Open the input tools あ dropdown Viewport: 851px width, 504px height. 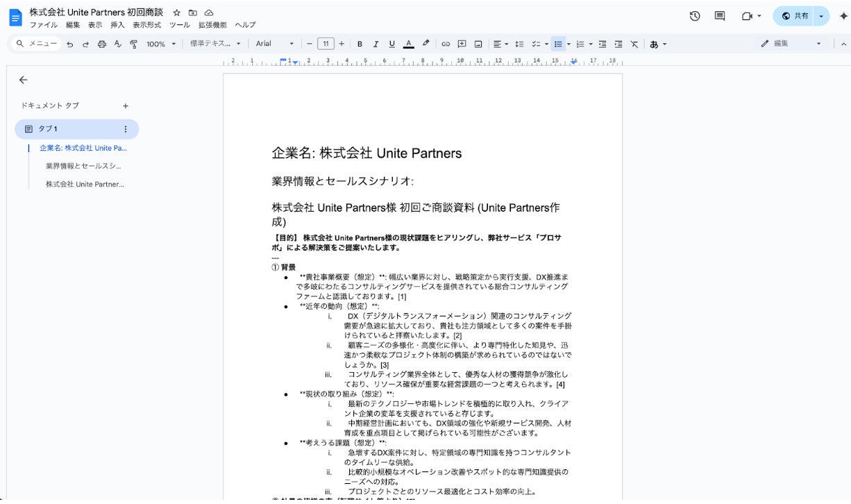(658, 44)
